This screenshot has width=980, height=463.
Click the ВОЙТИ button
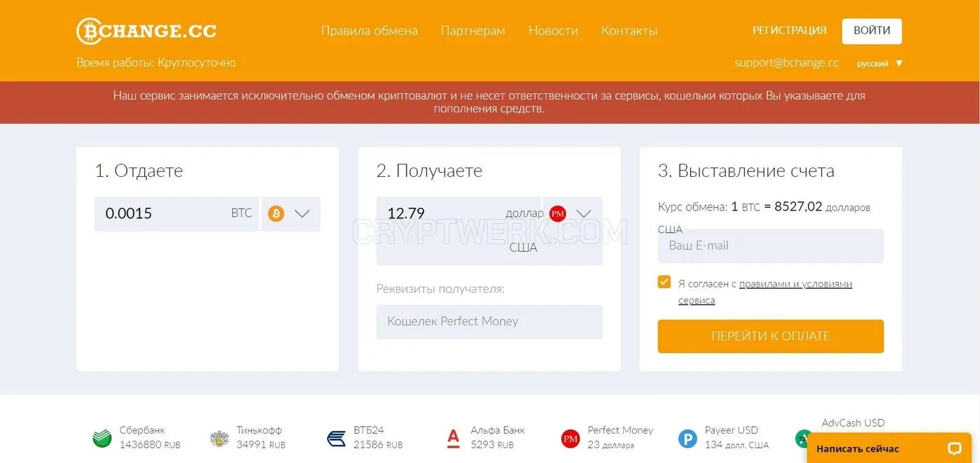point(871,31)
